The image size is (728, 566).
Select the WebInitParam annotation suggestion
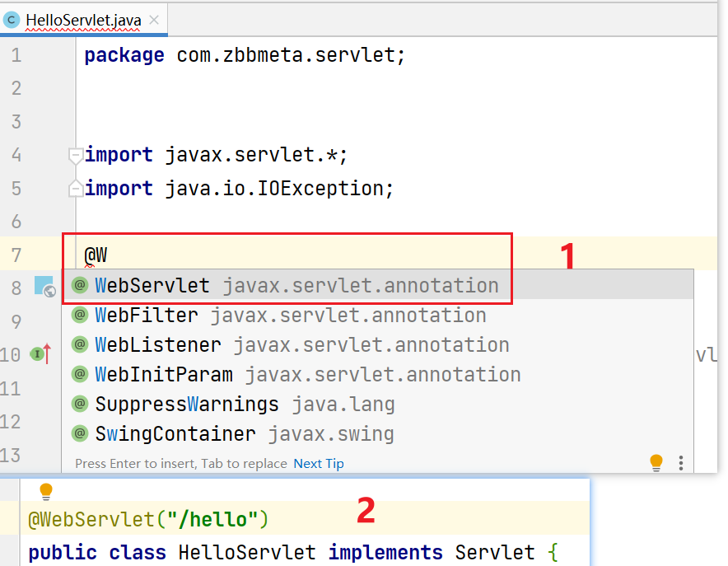(x=164, y=375)
